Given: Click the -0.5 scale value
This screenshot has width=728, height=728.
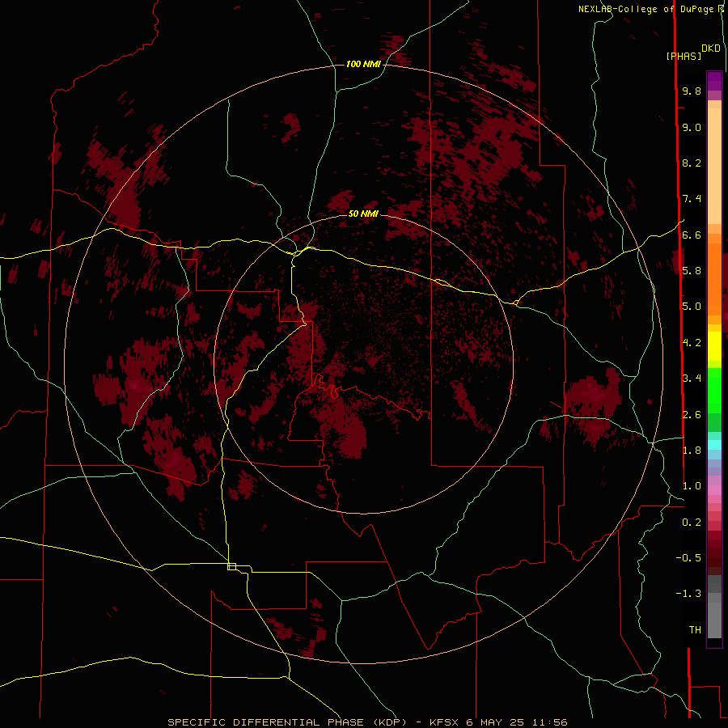Looking at the screenshot, I should tap(688, 558).
